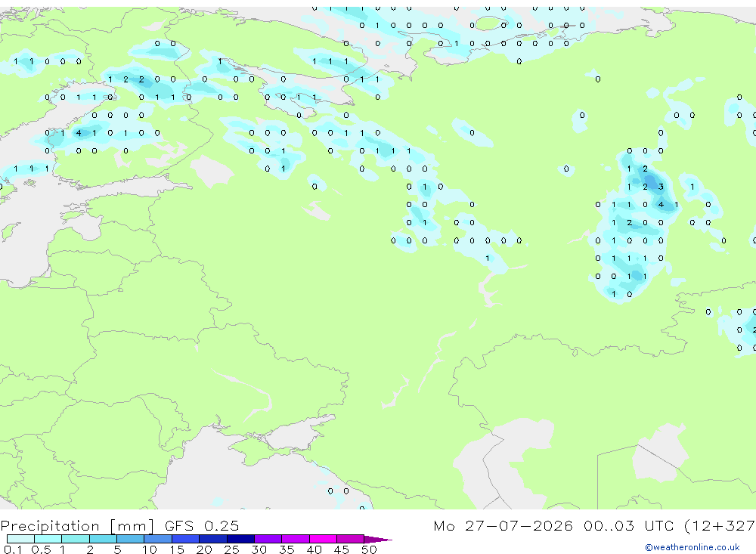This screenshot has height=554, width=756.
Task: Click the '3' precipitation value on the map
Action: click(x=661, y=187)
